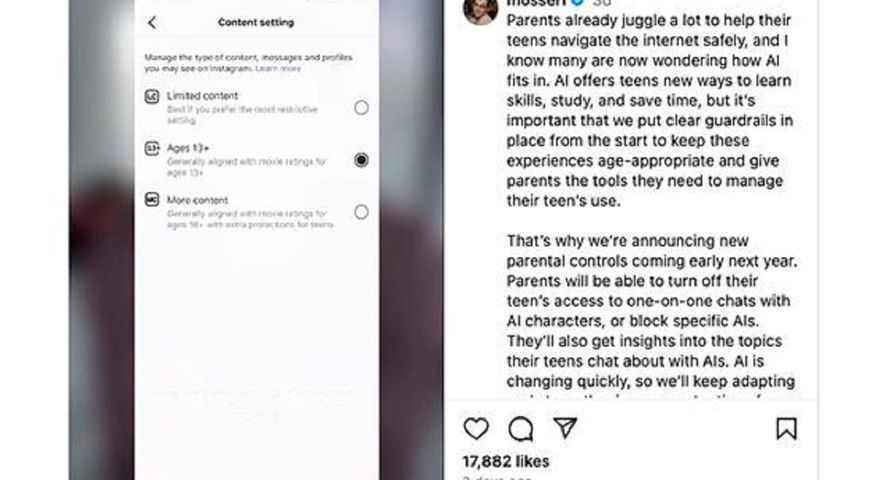Viewport: 890px width, 480px height.
Task: Click the Limited content LC icon
Action: (152, 96)
